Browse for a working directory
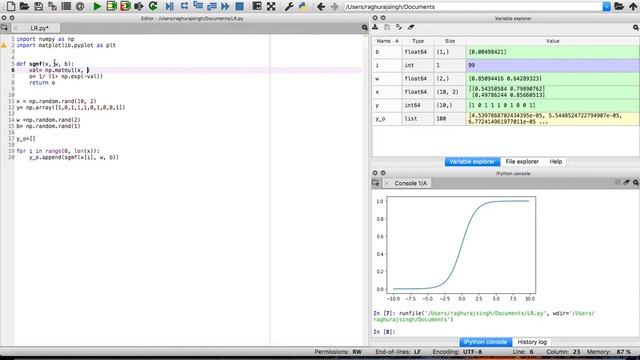The width and height of the screenshot is (640, 360). coord(619,6)
